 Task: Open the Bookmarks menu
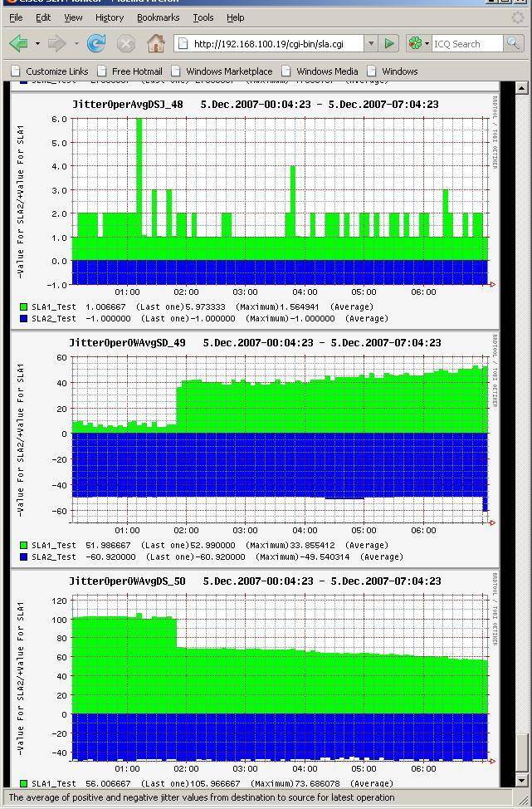click(158, 17)
